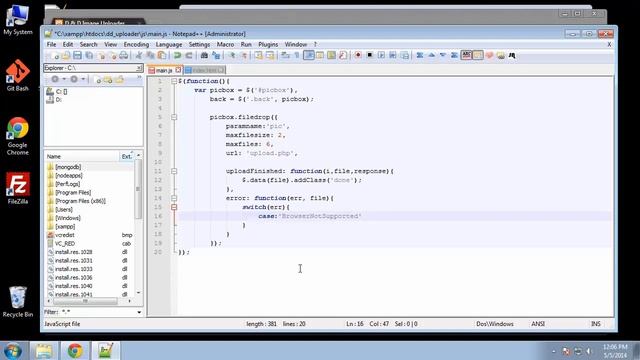Click Explorer panel forward navigation button
640x360 pixels.
point(74,79)
